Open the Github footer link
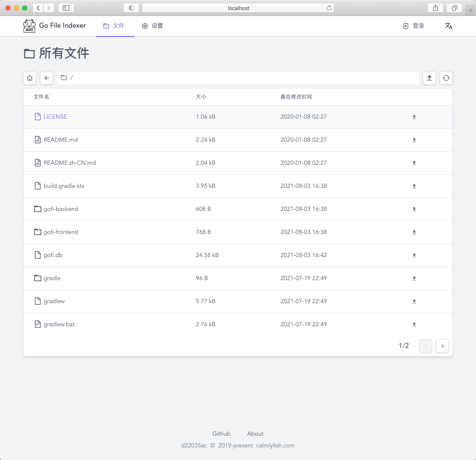 221,434
